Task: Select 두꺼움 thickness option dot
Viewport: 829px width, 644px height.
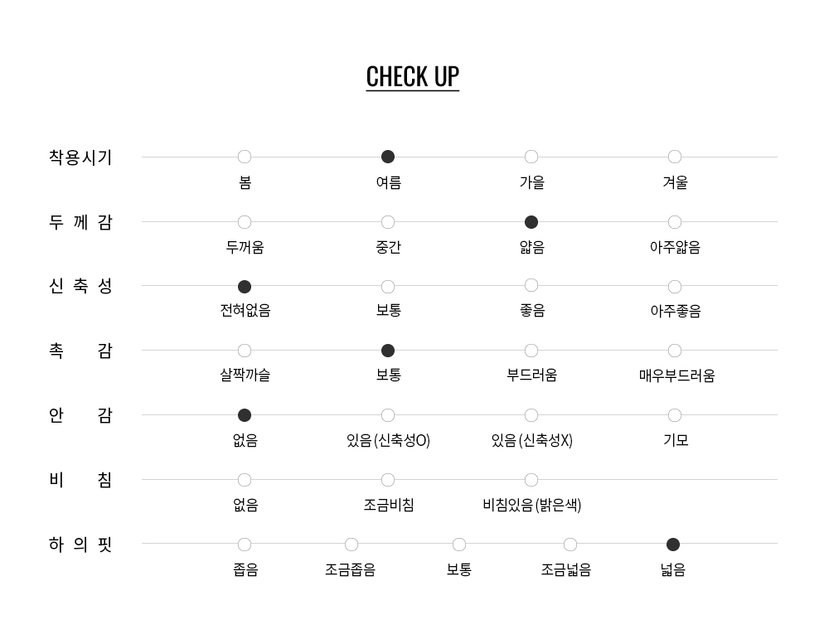Action: pos(245,222)
